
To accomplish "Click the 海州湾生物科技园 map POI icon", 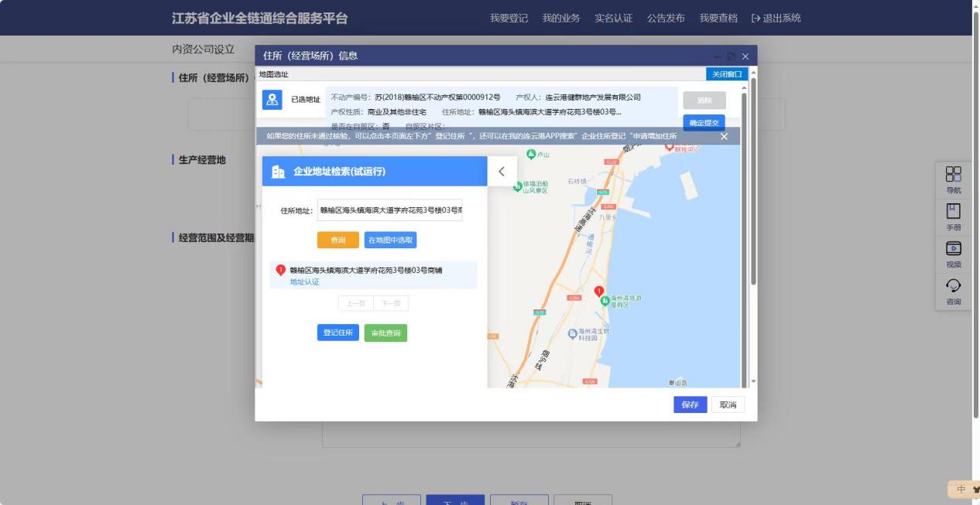I will point(573,333).
